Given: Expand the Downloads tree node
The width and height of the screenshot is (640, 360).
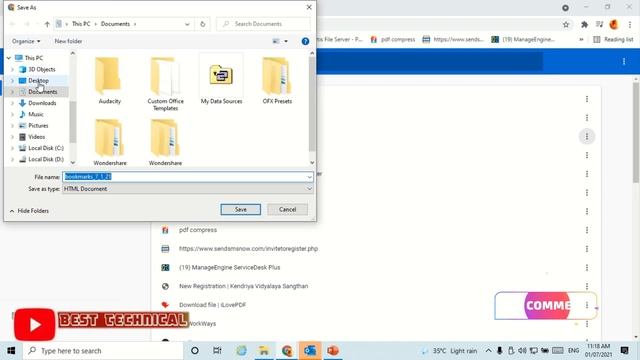Looking at the screenshot, I should (12, 103).
